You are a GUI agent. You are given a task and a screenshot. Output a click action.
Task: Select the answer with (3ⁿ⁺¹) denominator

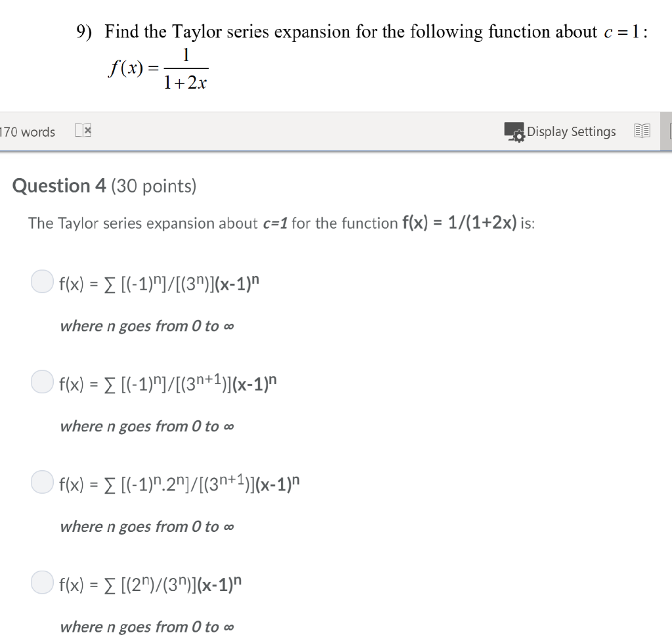41,382
